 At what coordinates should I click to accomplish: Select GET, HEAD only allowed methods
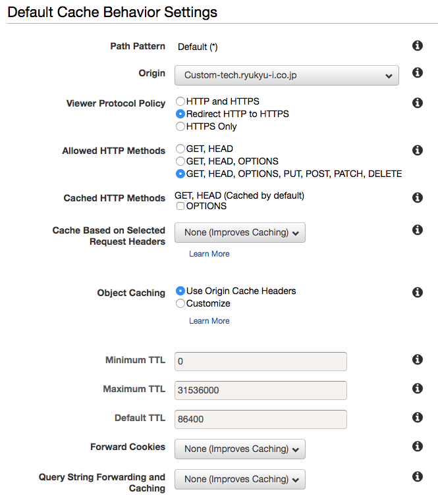180,149
